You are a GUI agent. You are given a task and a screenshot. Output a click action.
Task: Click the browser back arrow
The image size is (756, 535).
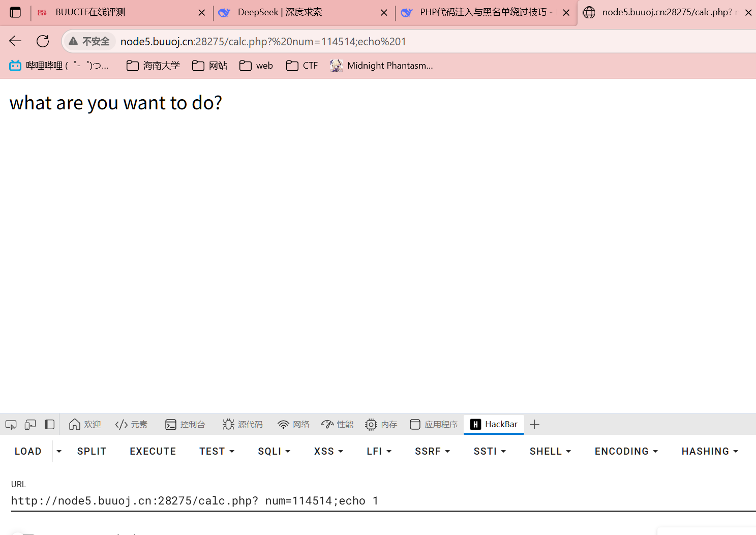point(15,41)
